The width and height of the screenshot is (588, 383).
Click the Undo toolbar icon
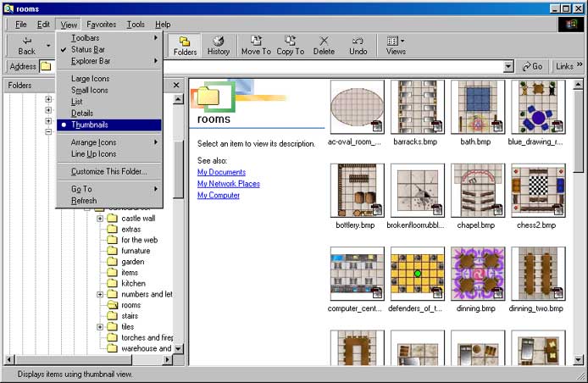[x=358, y=41]
